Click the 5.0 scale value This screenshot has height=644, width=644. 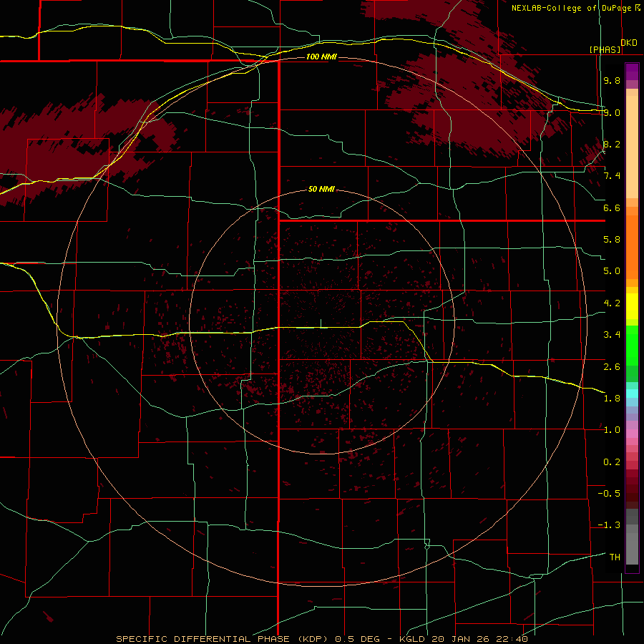point(612,271)
